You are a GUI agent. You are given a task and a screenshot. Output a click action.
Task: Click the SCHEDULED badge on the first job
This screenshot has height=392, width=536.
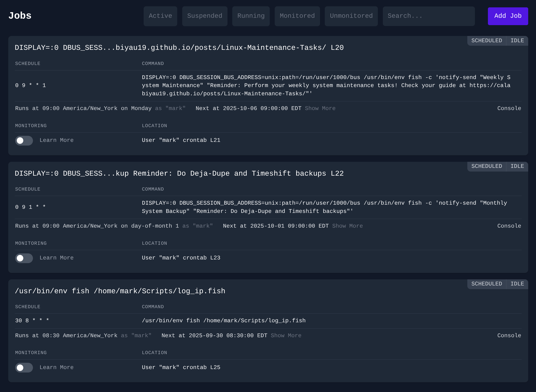486,40
